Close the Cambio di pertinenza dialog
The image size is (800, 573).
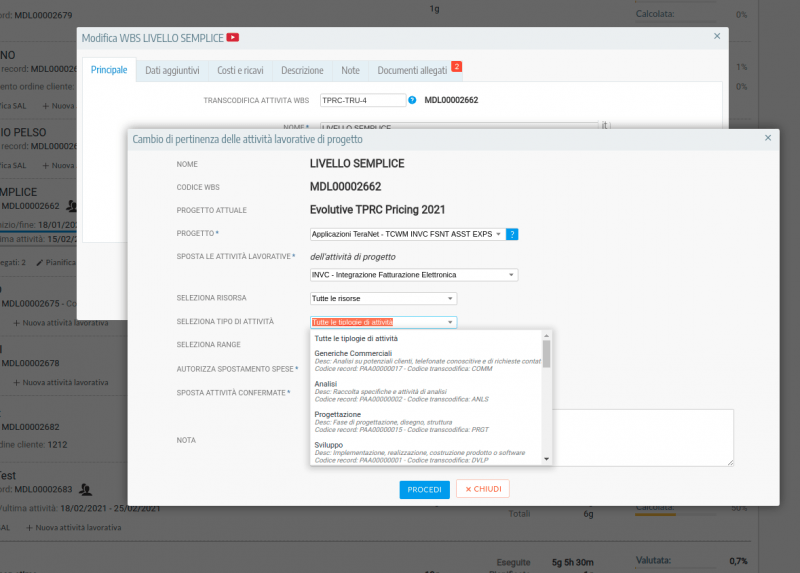pos(767,138)
